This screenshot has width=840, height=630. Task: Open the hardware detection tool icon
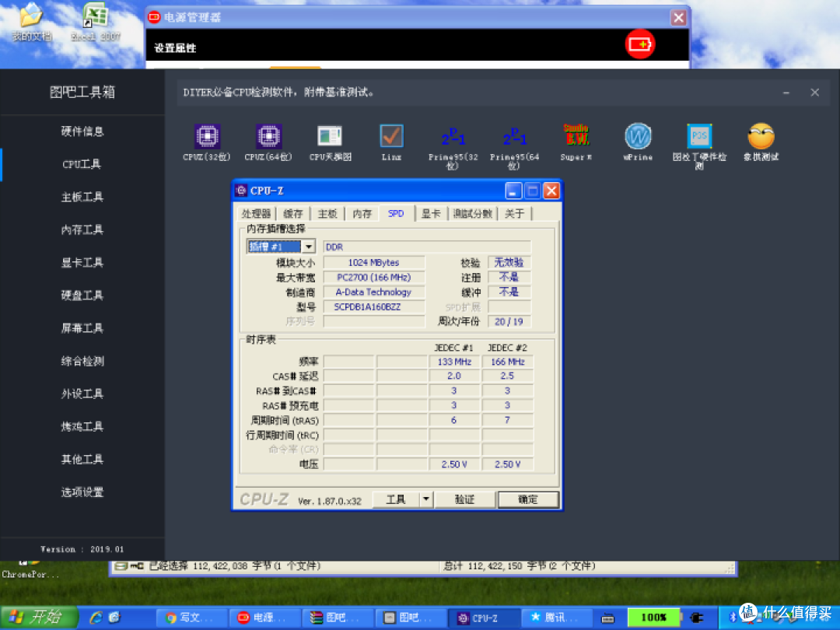[699, 136]
